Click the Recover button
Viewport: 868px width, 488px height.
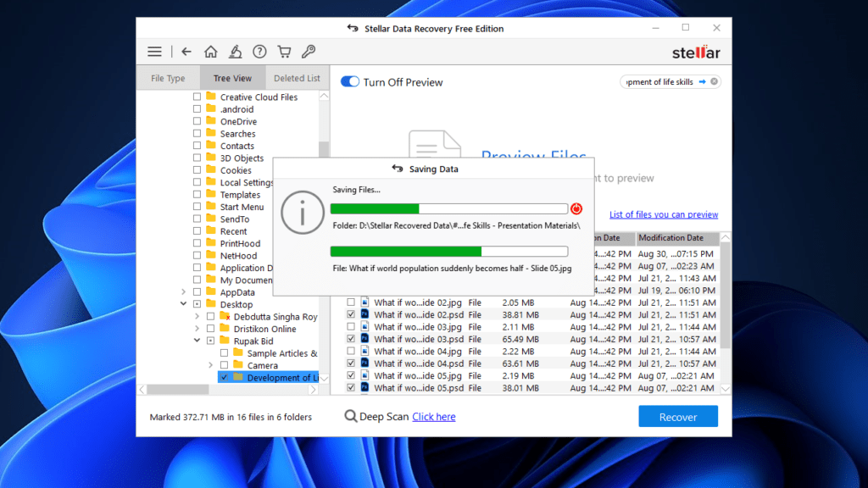678,417
